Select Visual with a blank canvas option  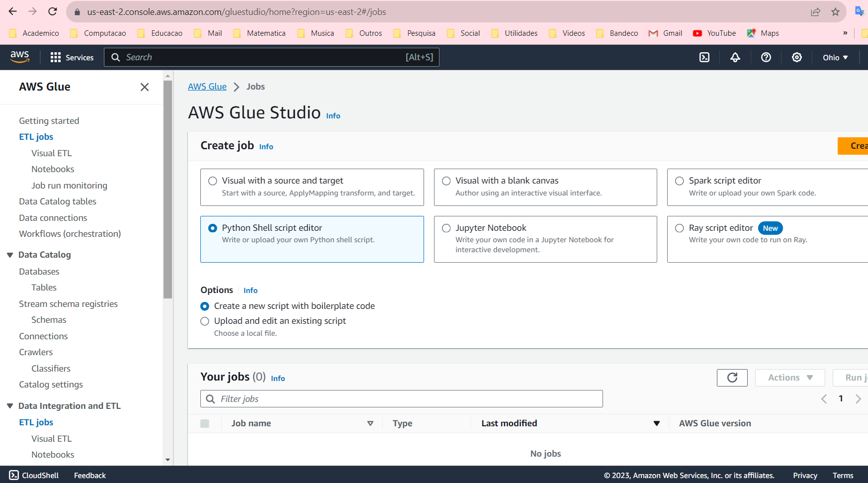pos(446,181)
